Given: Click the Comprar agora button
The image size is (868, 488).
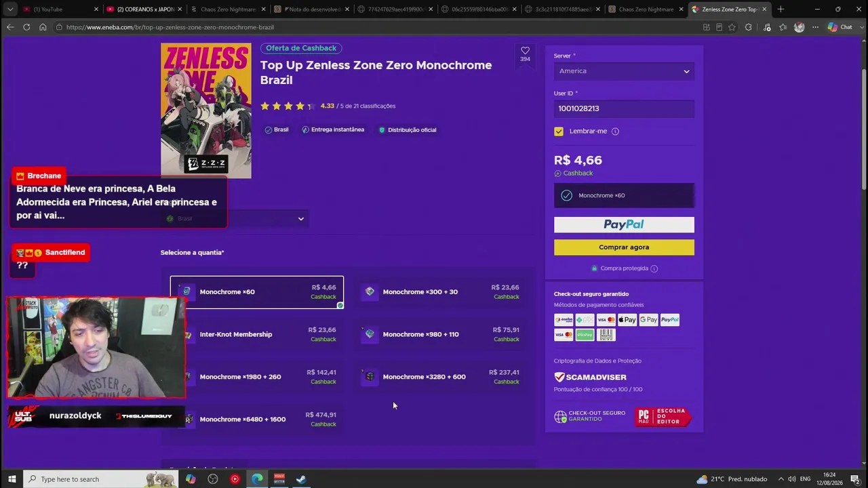Looking at the screenshot, I should click(624, 247).
